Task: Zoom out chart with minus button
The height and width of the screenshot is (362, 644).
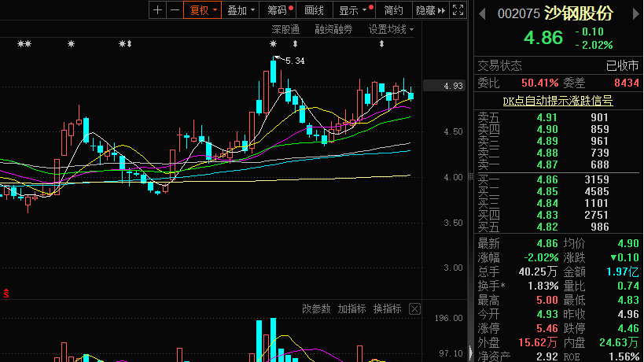Action: coord(175,10)
